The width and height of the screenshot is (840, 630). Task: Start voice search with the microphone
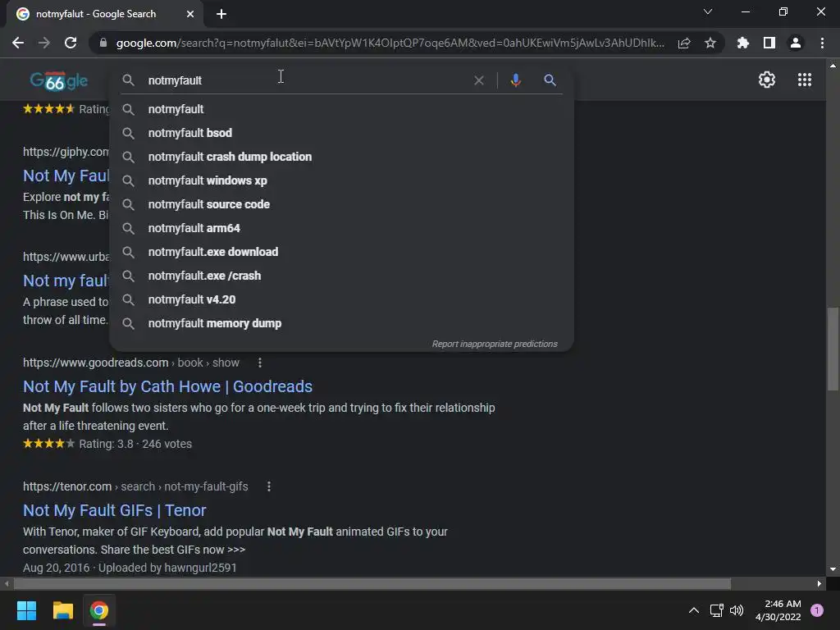pyautogui.click(x=515, y=80)
